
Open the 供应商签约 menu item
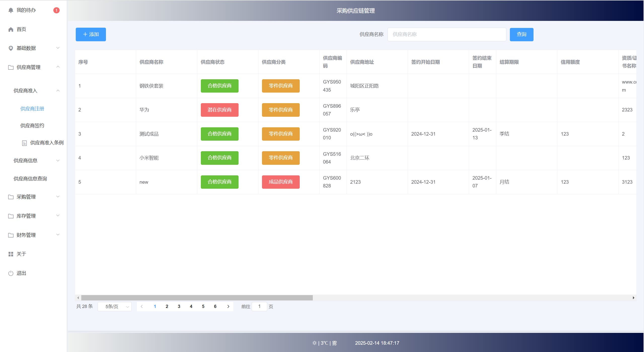(32, 126)
